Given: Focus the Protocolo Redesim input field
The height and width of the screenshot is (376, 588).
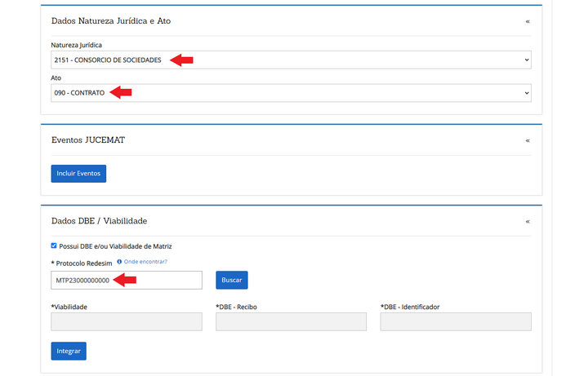Looking at the screenshot, I should 126,280.
